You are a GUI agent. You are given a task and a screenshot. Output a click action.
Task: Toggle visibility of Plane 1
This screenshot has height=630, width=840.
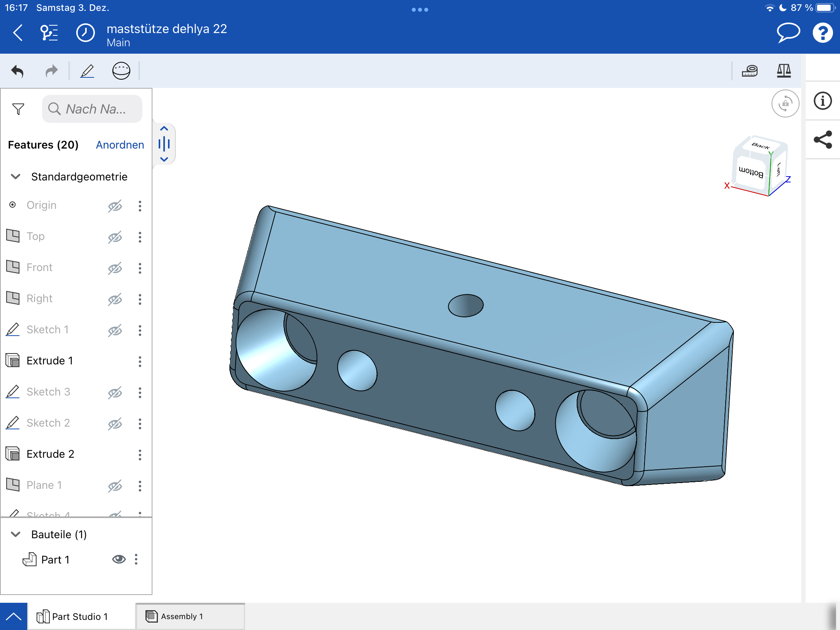(x=115, y=486)
